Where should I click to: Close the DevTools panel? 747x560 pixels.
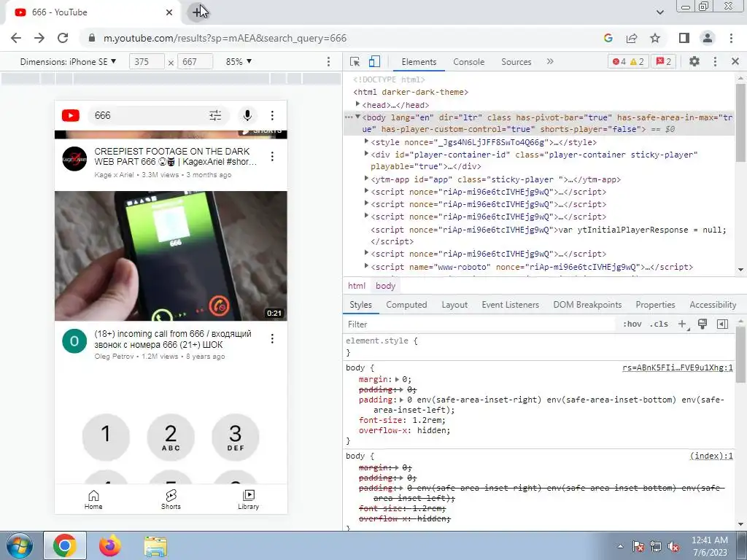click(x=735, y=61)
